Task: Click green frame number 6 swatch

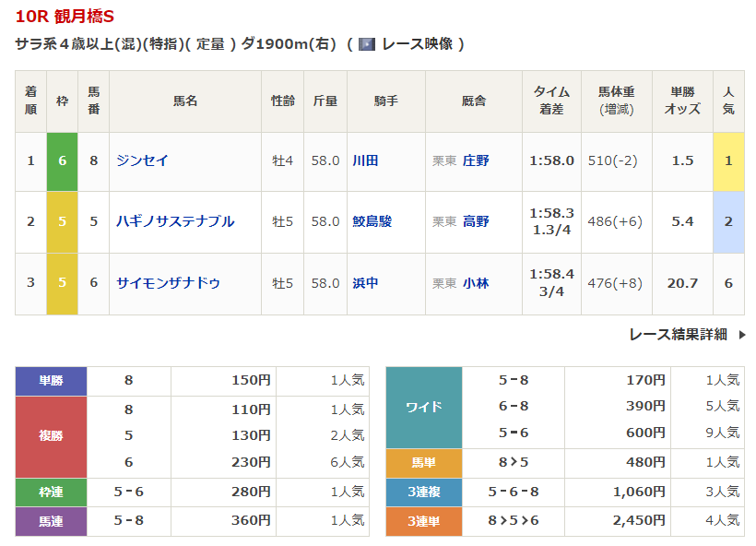Action: [x=62, y=160]
